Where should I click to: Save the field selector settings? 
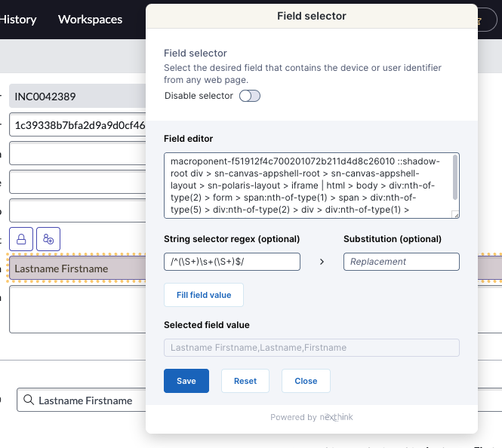(x=186, y=381)
